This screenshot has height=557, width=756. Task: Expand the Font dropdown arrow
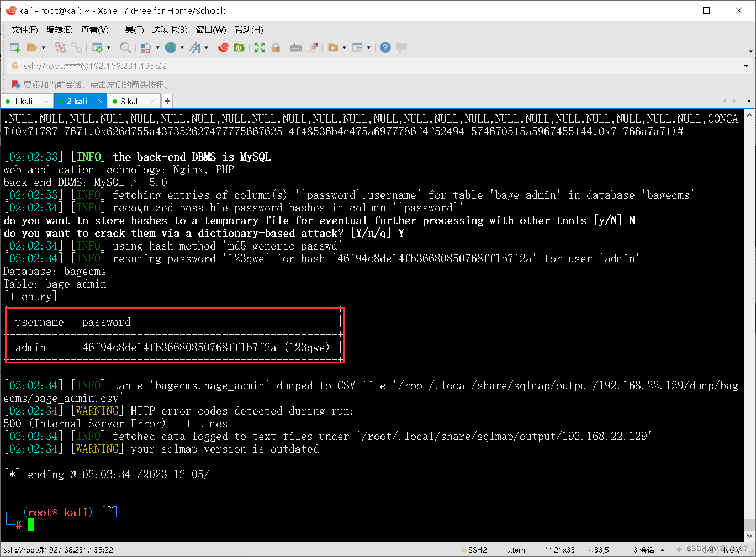tap(206, 48)
